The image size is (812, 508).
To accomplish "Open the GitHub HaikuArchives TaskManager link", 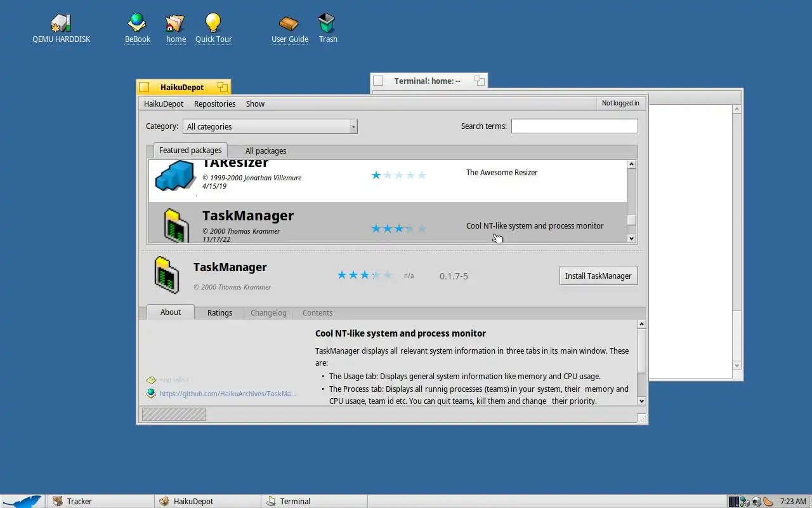I will (228, 394).
